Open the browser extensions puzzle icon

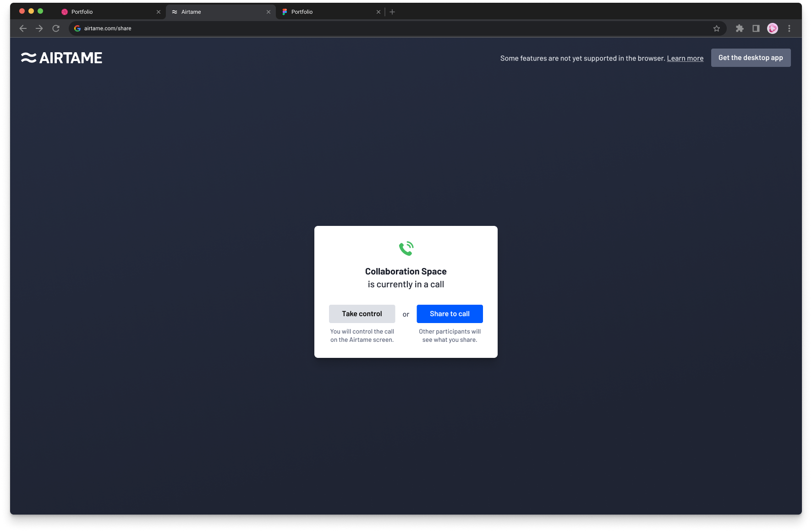740,28
